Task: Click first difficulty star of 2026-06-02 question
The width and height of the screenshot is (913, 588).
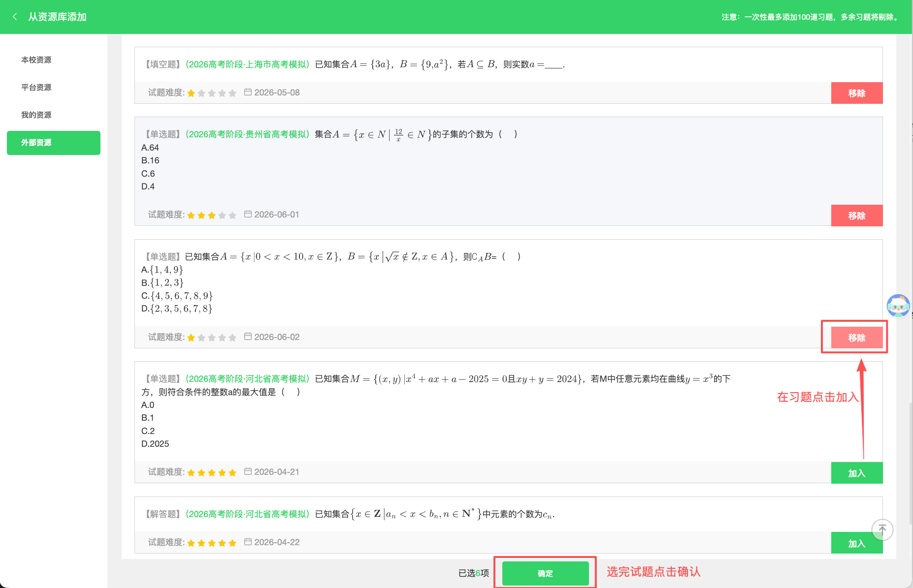Action: click(x=191, y=338)
